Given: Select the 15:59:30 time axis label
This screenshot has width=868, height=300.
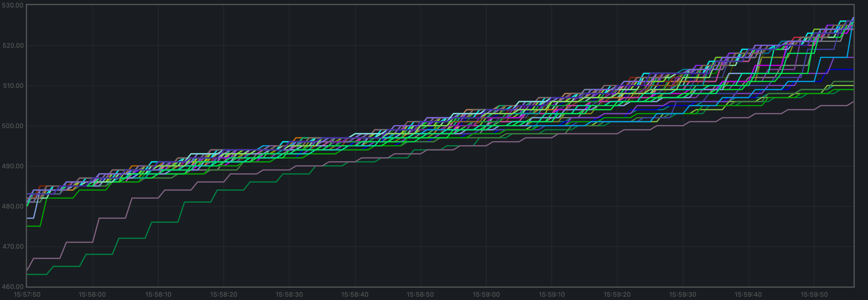Looking at the screenshot, I should pos(683,295).
